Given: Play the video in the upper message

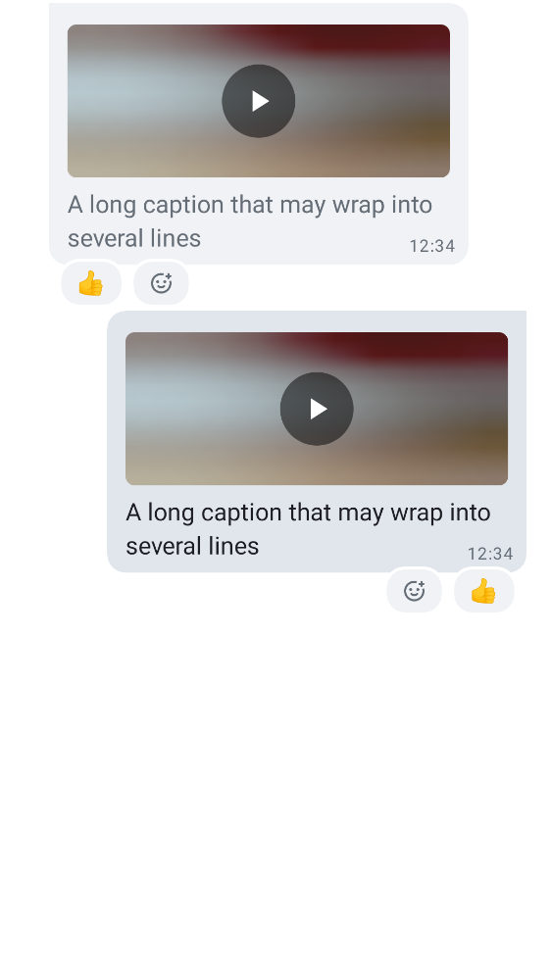Looking at the screenshot, I should (258, 101).
